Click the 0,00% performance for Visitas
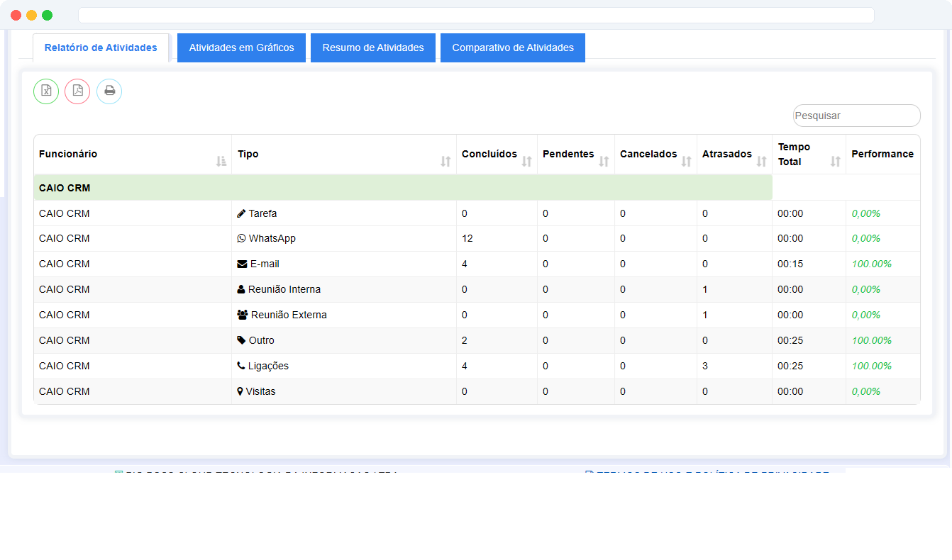Image resolution: width=952 pixels, height=560 pixels. coord(866,392)
